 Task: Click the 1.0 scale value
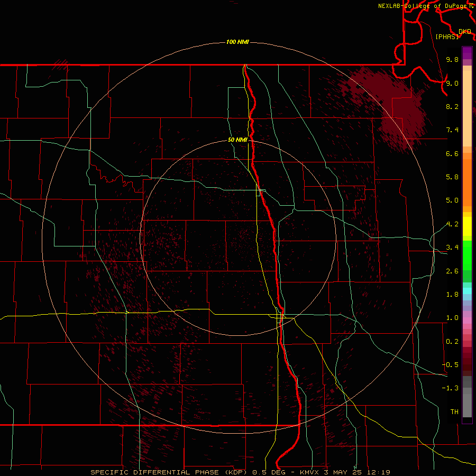[452, 318]
